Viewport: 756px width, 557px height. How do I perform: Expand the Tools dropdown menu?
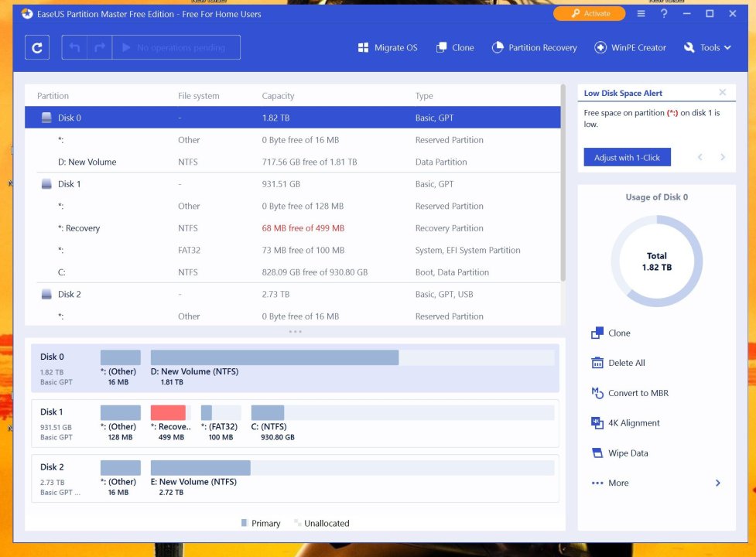tap(707, 48)
